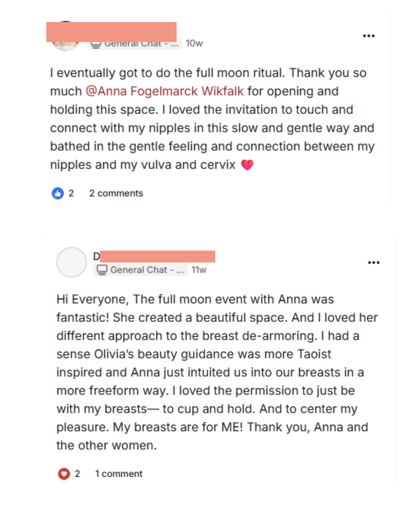The image size is (420, 525).
Task: Expand the "1 comment" thread
Action: (119, 474)
